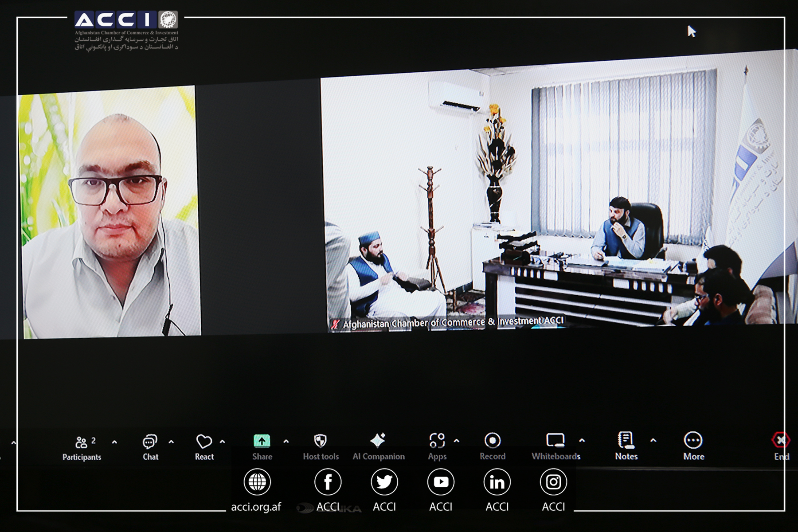Open Host tools shield icon

320,441
